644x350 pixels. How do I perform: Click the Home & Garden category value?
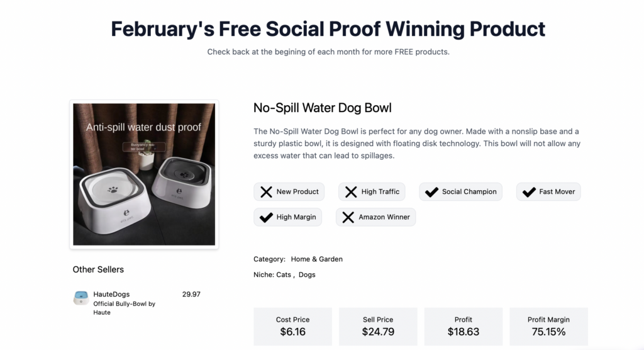coord(317,259)
